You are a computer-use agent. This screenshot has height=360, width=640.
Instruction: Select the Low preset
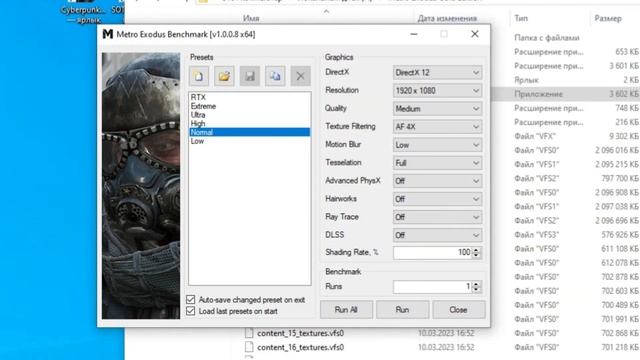click(x=249, y=141)
